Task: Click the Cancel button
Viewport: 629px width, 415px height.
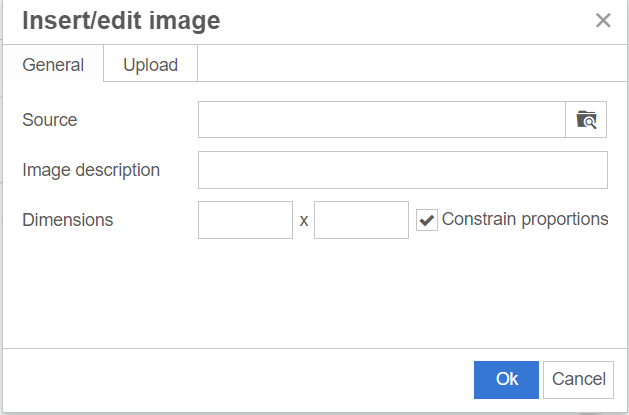Action: 579,379
